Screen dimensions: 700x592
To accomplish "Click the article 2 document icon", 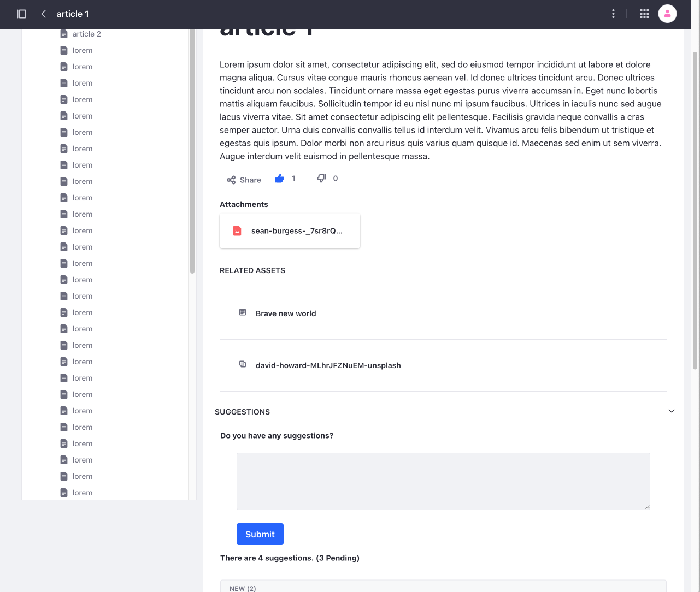I will pyautogui.click(x=64, y=34).
